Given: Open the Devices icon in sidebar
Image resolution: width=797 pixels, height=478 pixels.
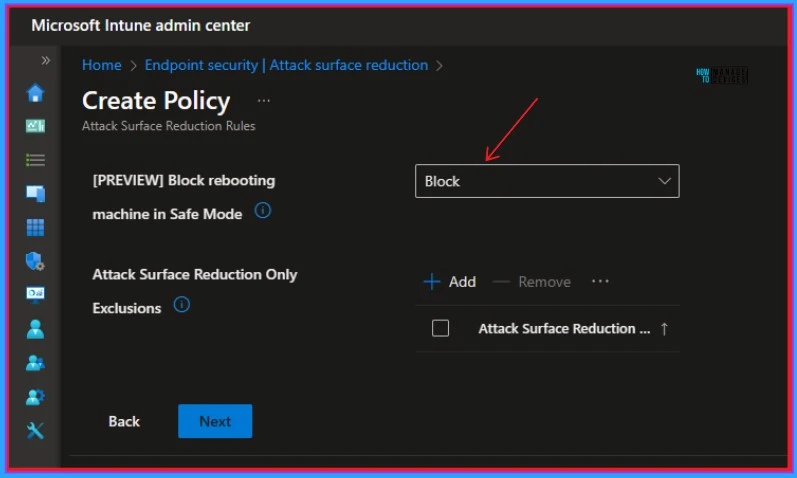Looking at the screenshot, I should click(x=35, y=193).
